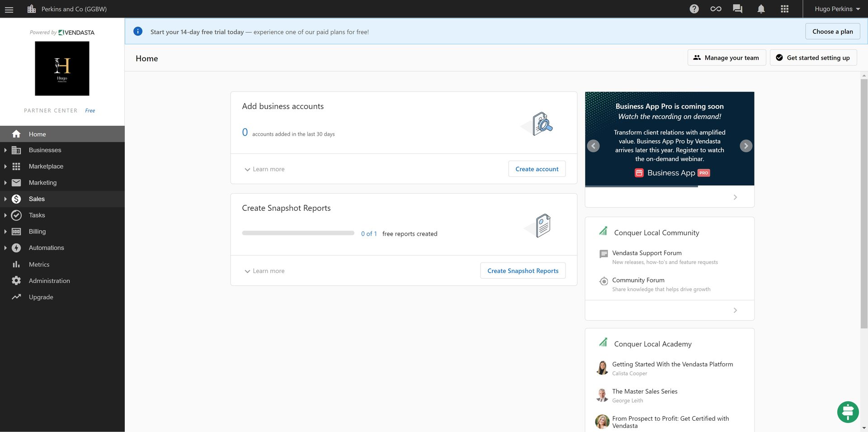Click the infinity loop icon in top bar

[x=716, y=9]
